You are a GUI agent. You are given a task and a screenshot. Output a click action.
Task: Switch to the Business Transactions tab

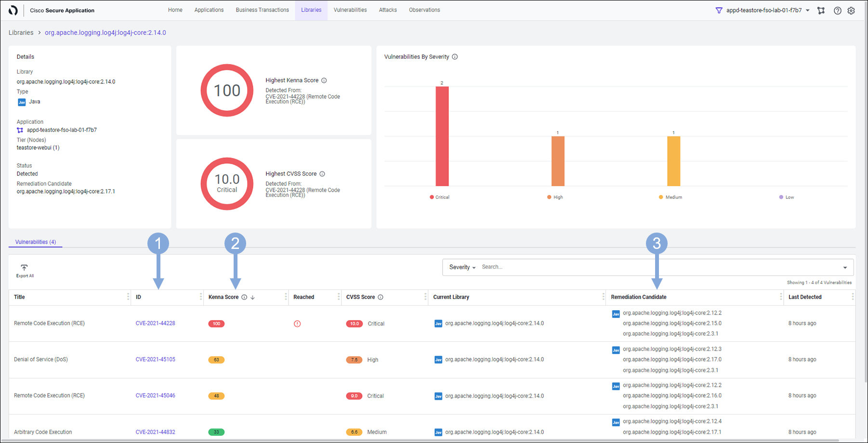[x=262, y=10]
